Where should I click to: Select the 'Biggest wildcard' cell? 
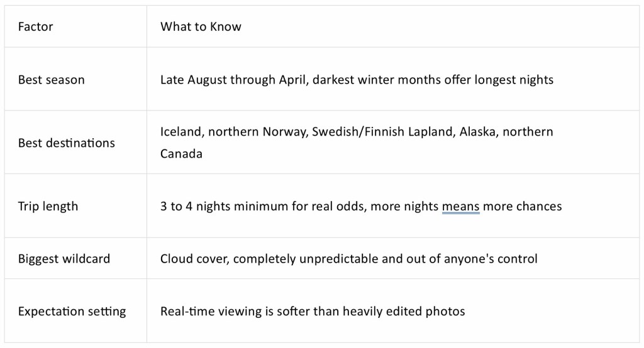pos(75,258)
